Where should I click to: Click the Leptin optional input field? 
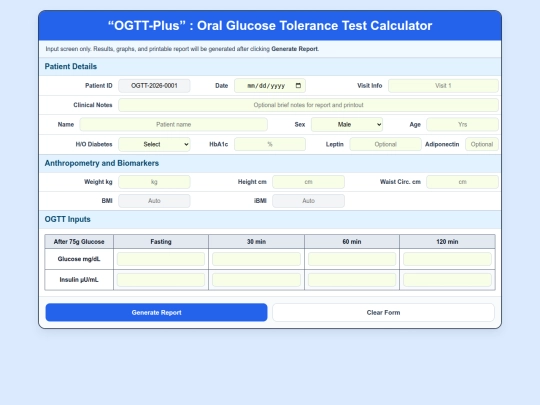tap(385, 144)
